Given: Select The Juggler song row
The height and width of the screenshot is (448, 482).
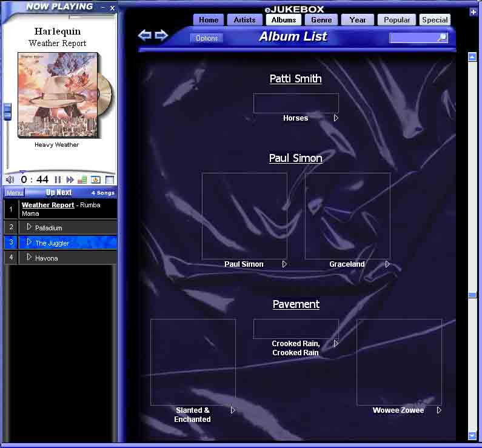Looking at the screenshot, I should click(61, 242).
